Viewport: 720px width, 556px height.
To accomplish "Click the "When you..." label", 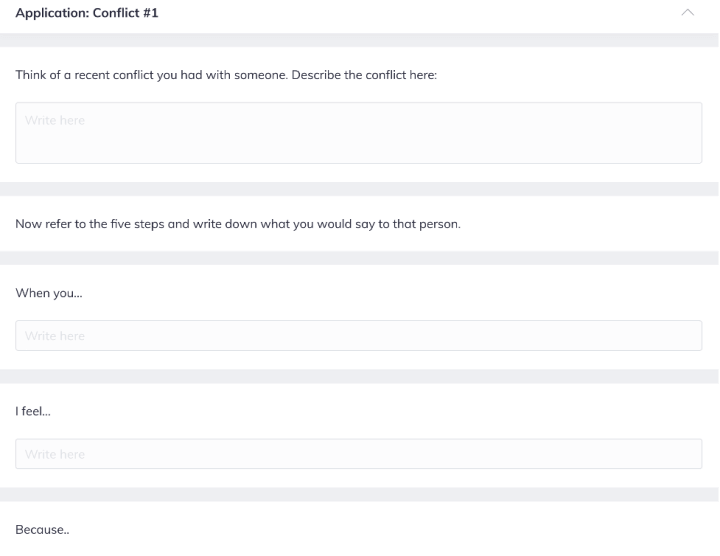I will pyautogui.click(x=49, y=293).
